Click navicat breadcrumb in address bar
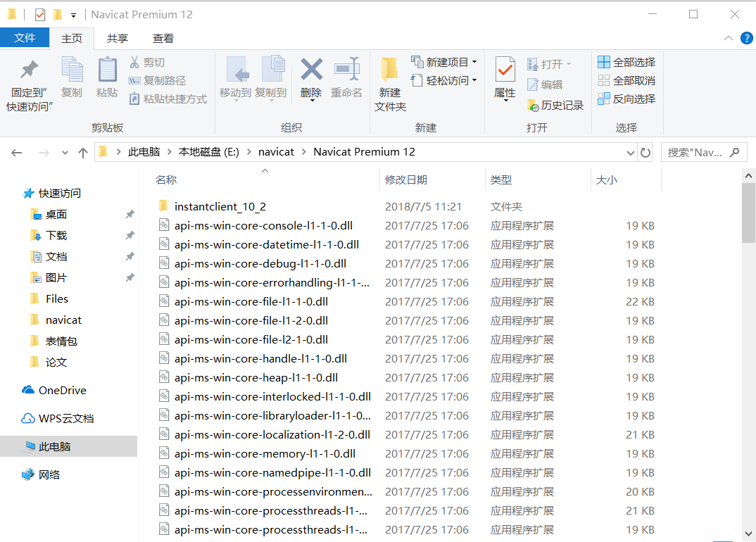The height and width of the screenshot is (542, 756). 276,152
